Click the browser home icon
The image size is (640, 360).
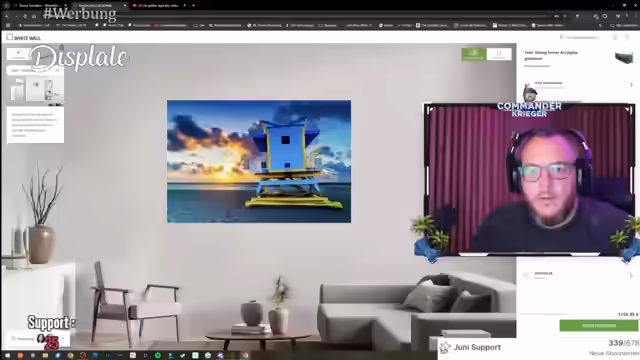tap(34, 16)
